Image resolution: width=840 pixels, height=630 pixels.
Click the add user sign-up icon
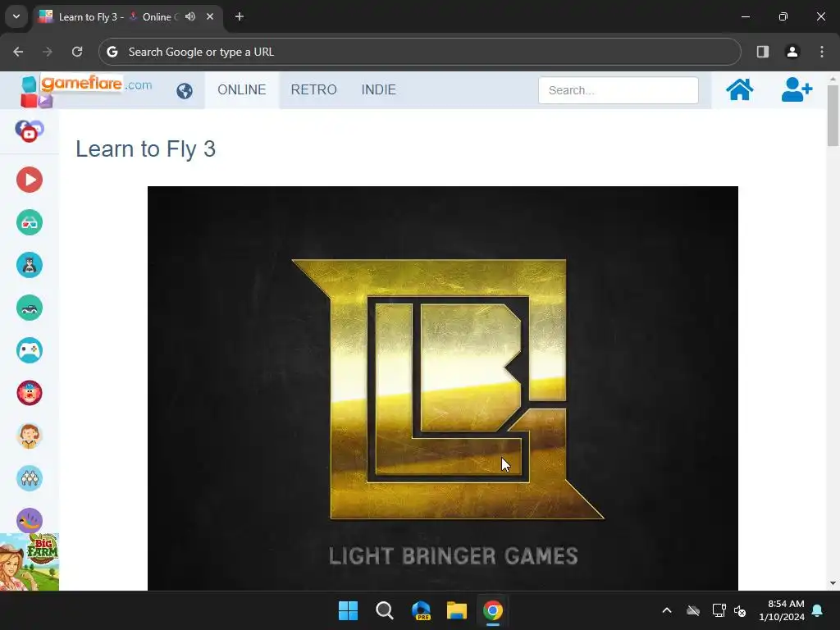[797, 89]
